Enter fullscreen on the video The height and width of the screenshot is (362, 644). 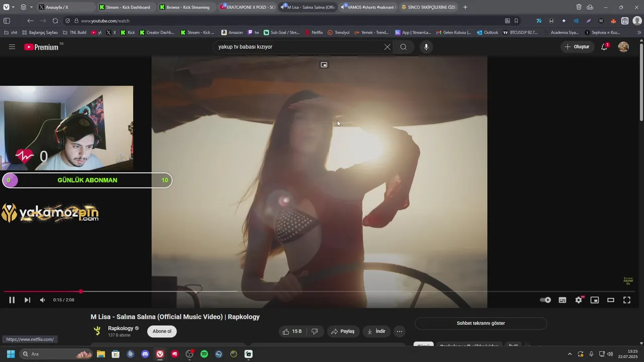[x=627, y=300]
